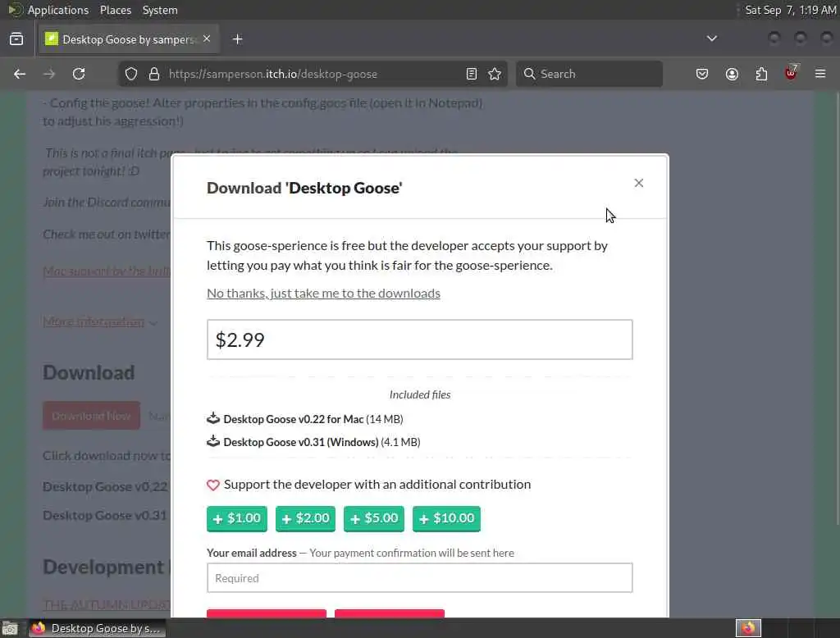Screen dimensions: 840x638
Task: Click 'Included files' label
Action: coord(420,394)
